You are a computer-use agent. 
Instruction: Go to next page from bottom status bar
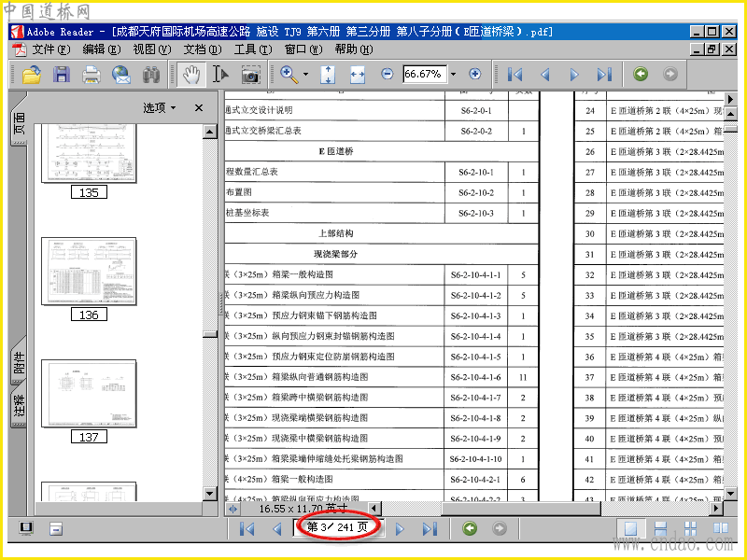click(x=401, y=528)
